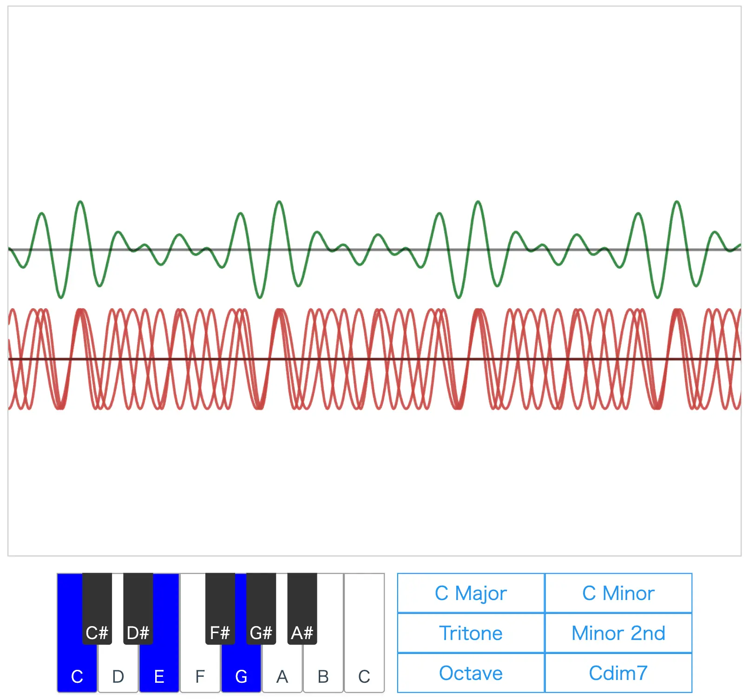
Task: Select the Octave interval preset
Action: [470, 673]
